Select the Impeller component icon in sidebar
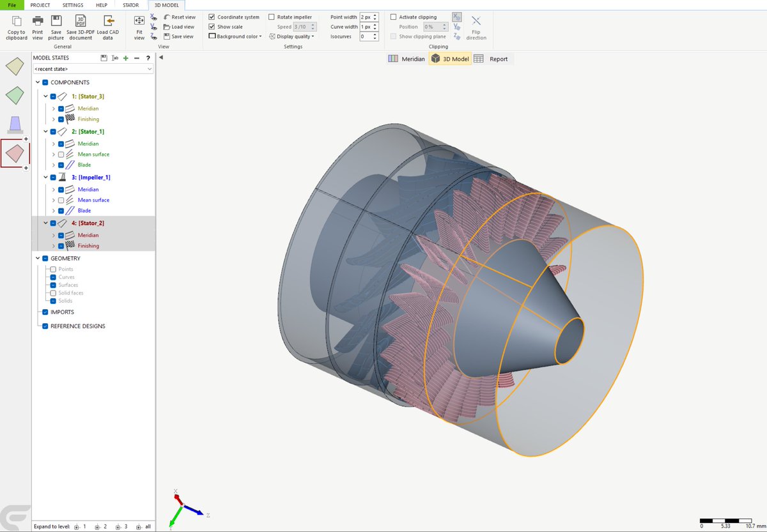This screenshot has height=532, width=767. [x=15, y=124]
